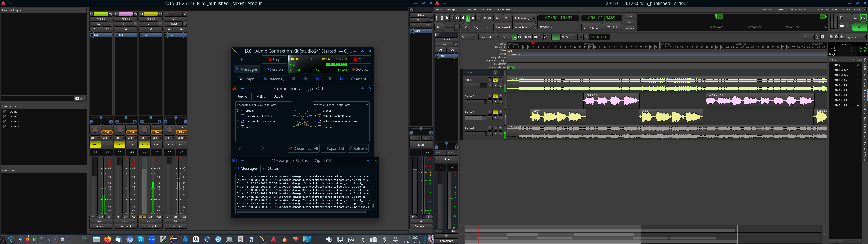Open Patchbay from QjackCtl

[x=274, y=79]
